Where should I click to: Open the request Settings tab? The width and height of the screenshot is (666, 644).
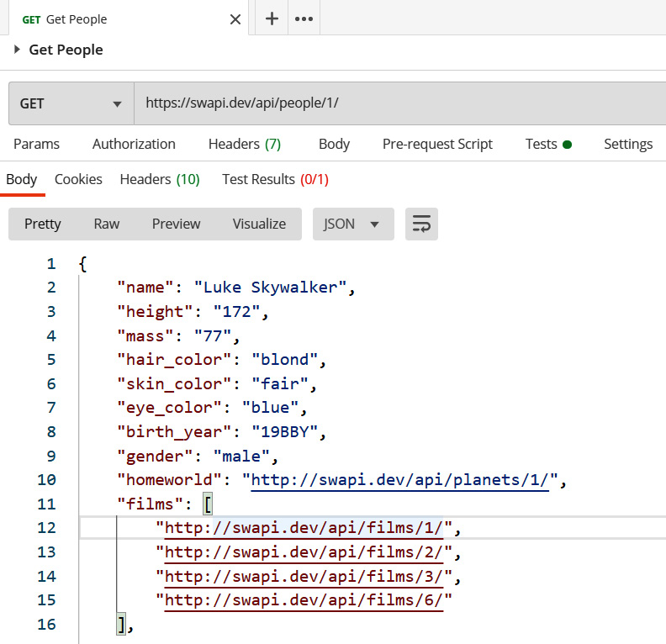pyautogui.click(x=628, y=144)
